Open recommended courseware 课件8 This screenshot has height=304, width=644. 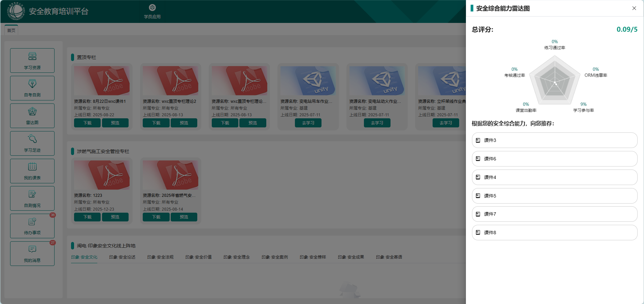554,233
